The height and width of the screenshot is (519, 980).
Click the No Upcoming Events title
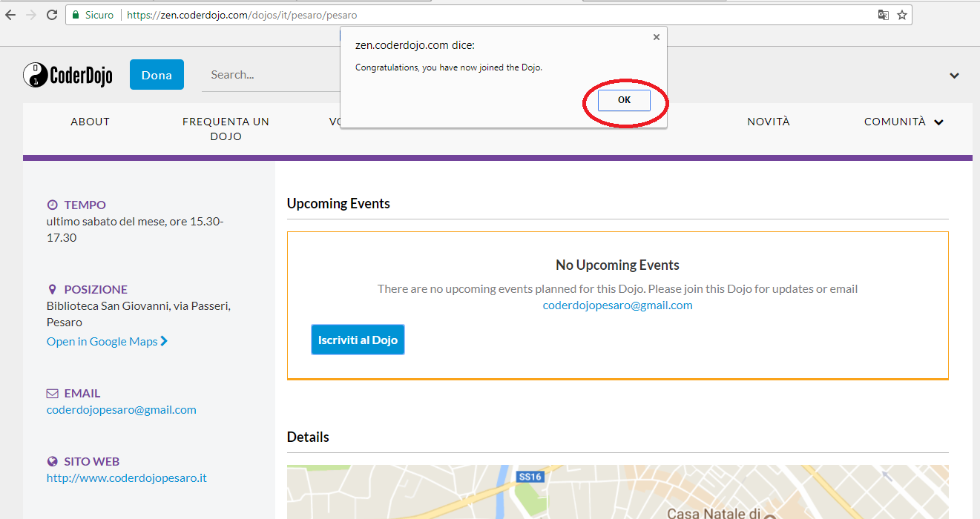point(617,265)
